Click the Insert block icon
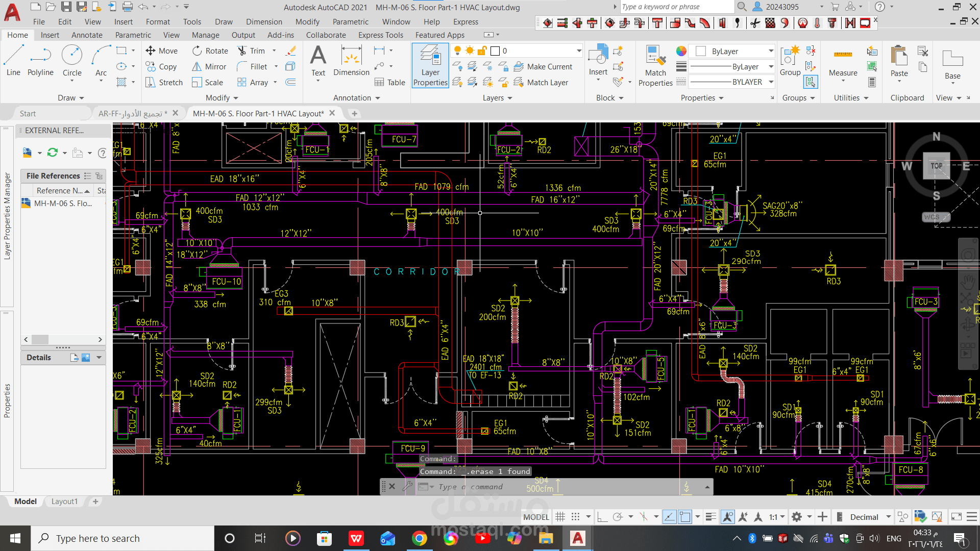Image resolution: width=980 pixels, height=551 pixels. click(598, 60)
